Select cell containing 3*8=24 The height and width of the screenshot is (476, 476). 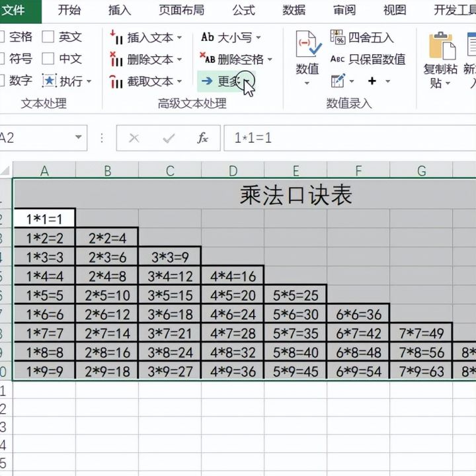[x=170, y=352]
